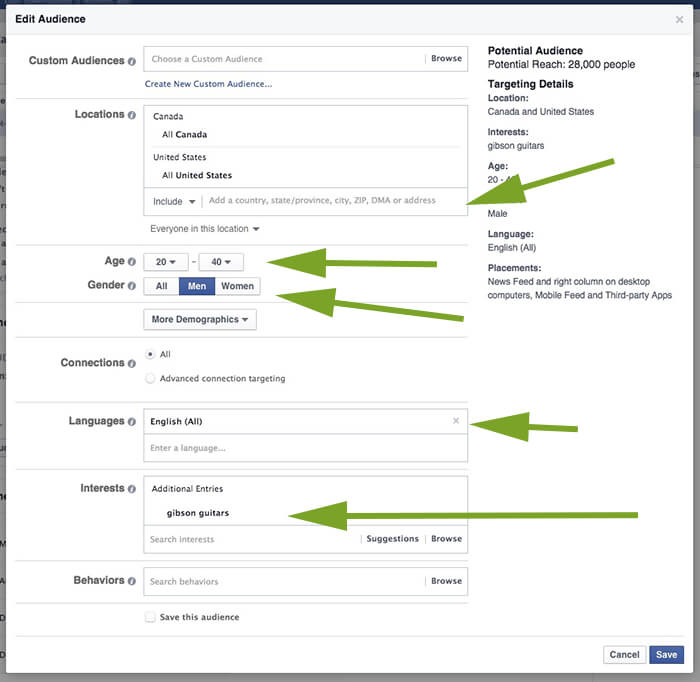Click the info icon beside Behaviors
The height and width of the screenshot is (682, 700).
[x=132, y=580]
